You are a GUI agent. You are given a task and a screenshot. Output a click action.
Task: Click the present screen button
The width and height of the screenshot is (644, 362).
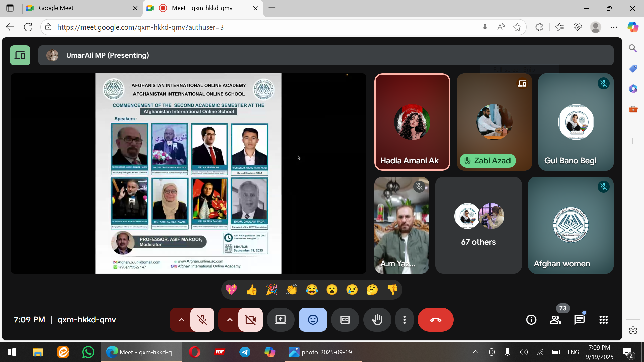[281, 320]
